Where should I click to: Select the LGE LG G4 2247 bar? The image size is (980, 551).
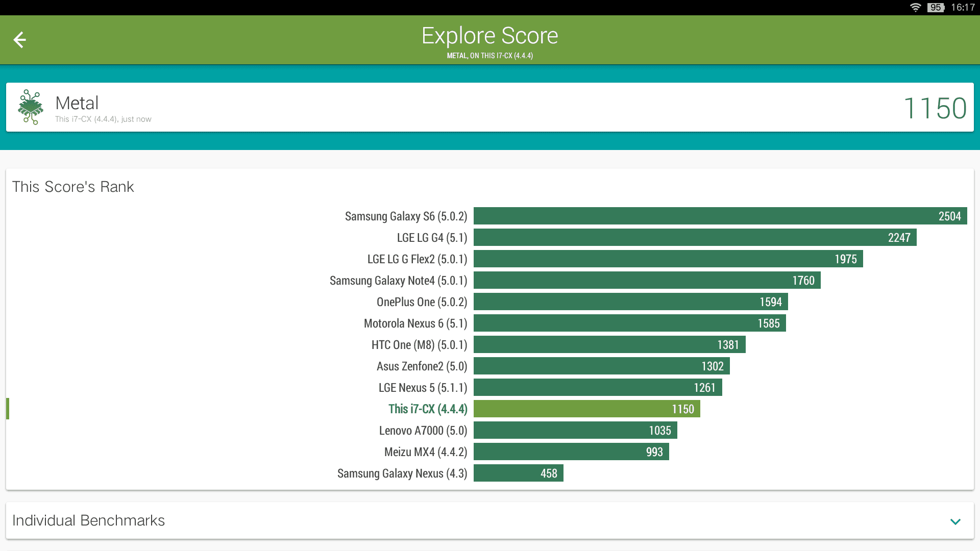(x=695, y=237)
